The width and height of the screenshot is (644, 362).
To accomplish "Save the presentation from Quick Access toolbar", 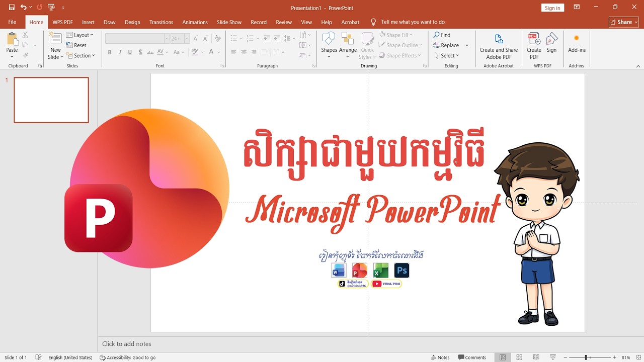I will tap(12, 8).
